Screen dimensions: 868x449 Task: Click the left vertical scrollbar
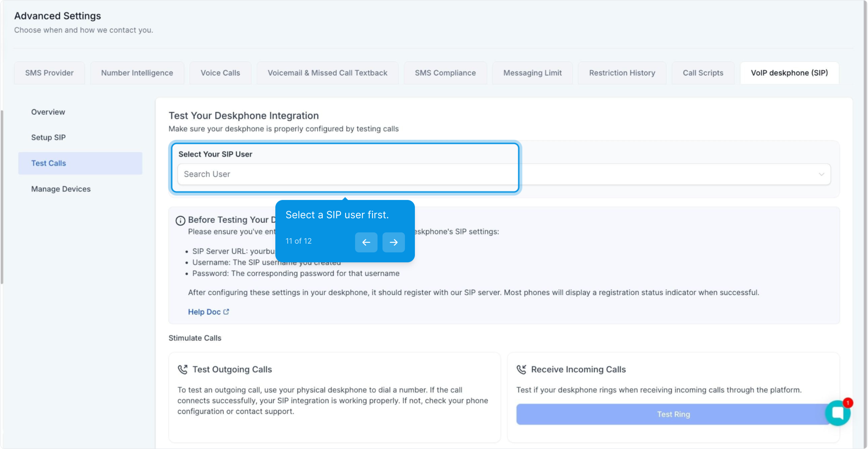coord(2,197)
